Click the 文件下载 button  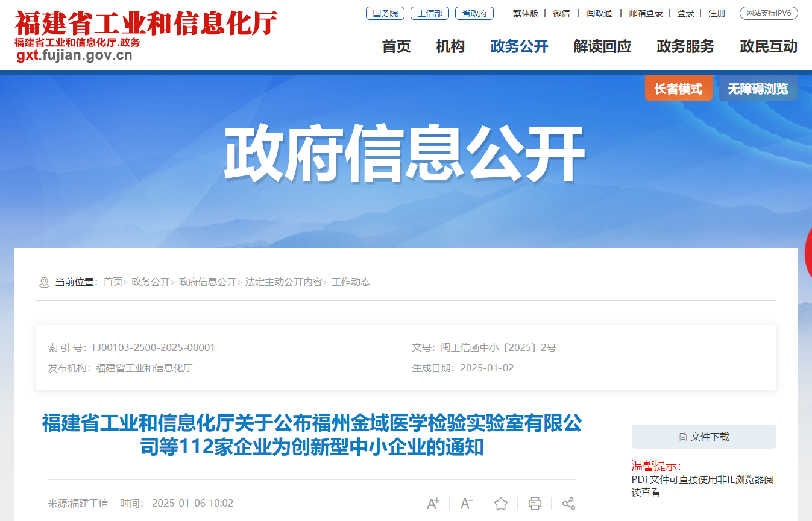point(703,437)
